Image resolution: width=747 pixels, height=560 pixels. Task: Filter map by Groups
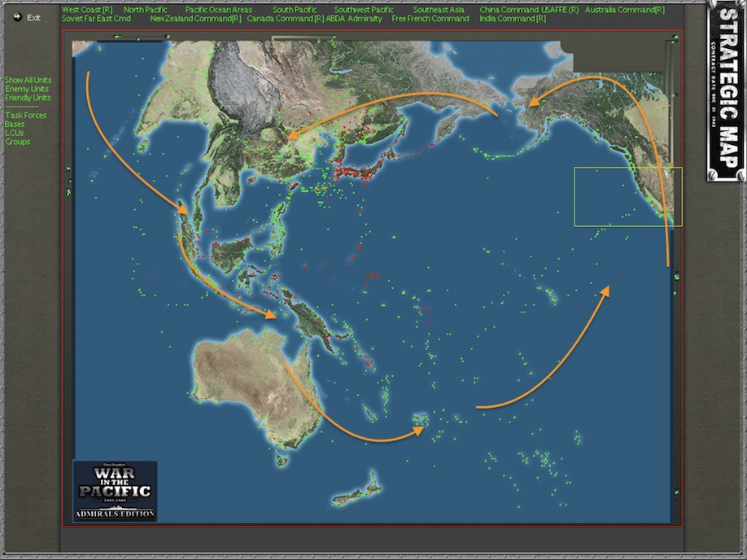[x=18, y=142]
